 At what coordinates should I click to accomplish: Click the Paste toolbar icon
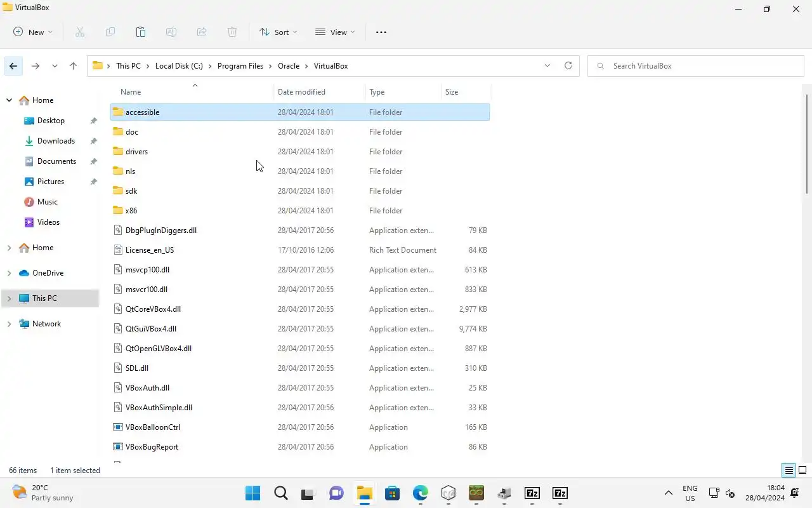[x=141, y=32]
